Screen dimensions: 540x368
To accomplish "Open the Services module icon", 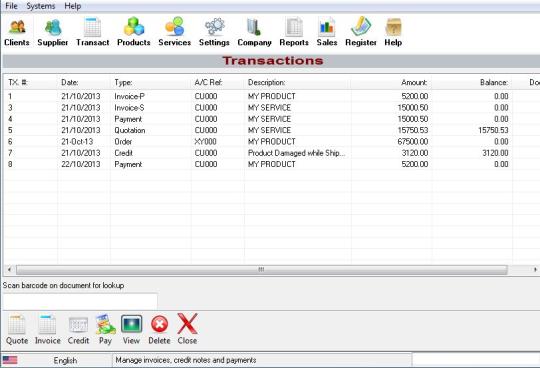I will pos(175,32).
